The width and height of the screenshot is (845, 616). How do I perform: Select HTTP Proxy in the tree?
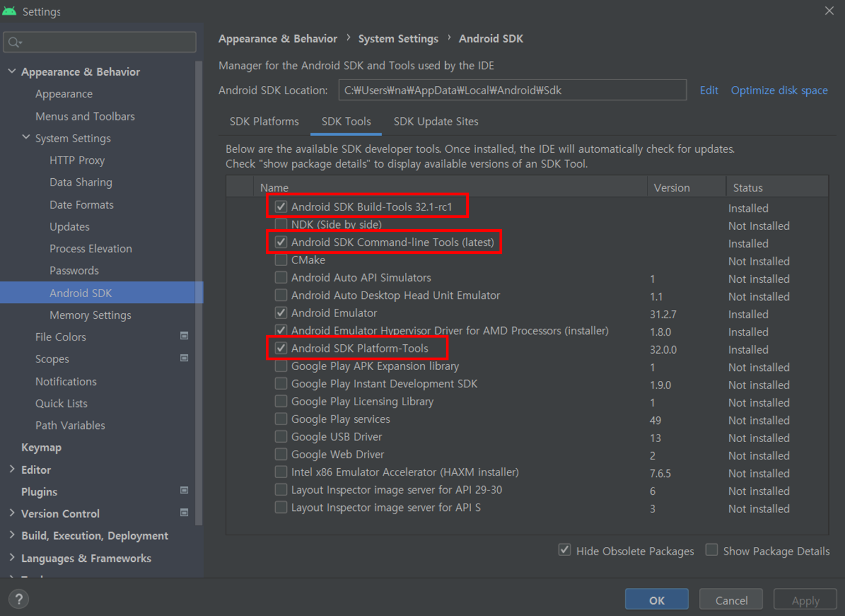77,161
